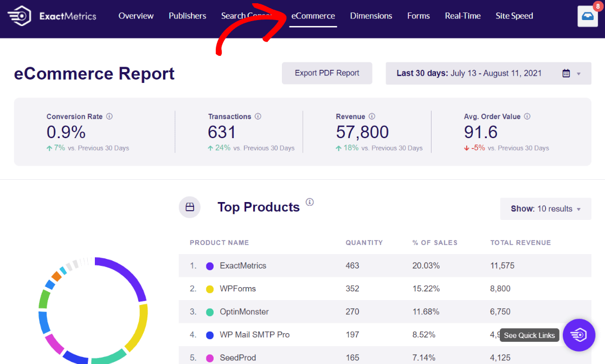605x364 pixels.
Task: Select the eCommerce tab
Action: point(313,16)
